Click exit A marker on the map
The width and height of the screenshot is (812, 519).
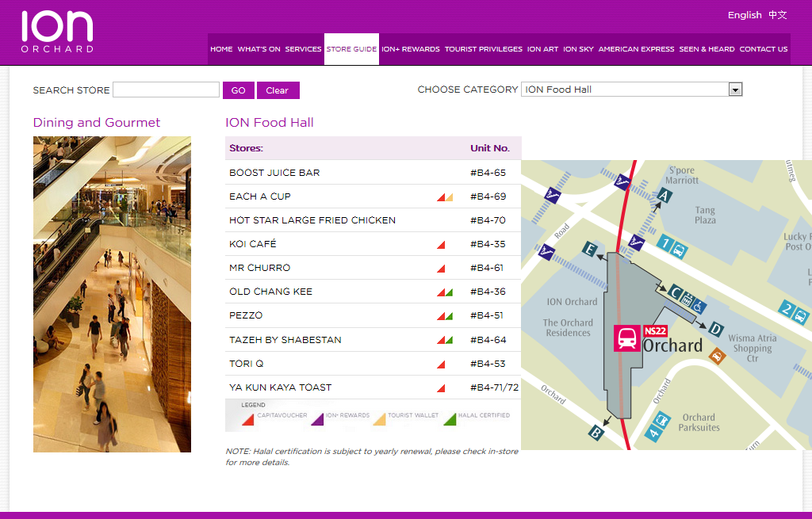click(665, 195)
